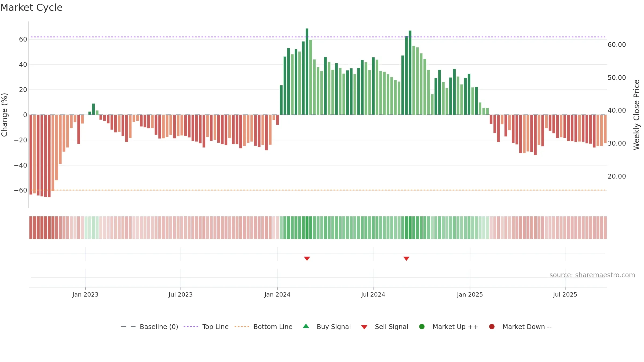Click the purple dotted top line in chart
The height and width of the screenshot is (362, 644).
tap(318, 37)
